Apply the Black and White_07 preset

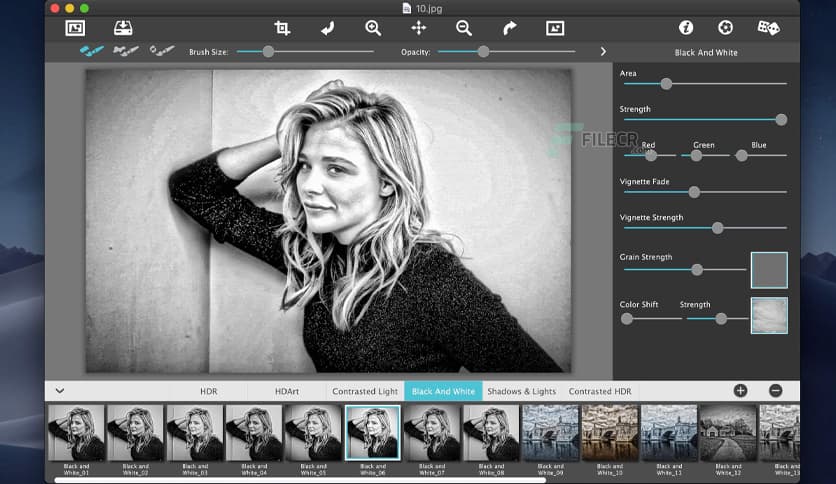(x=432, y=433)
